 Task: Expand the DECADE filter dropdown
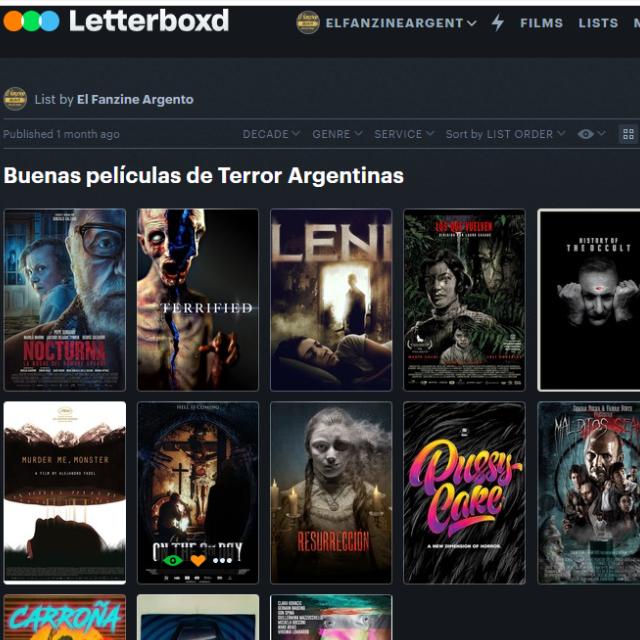271,134
